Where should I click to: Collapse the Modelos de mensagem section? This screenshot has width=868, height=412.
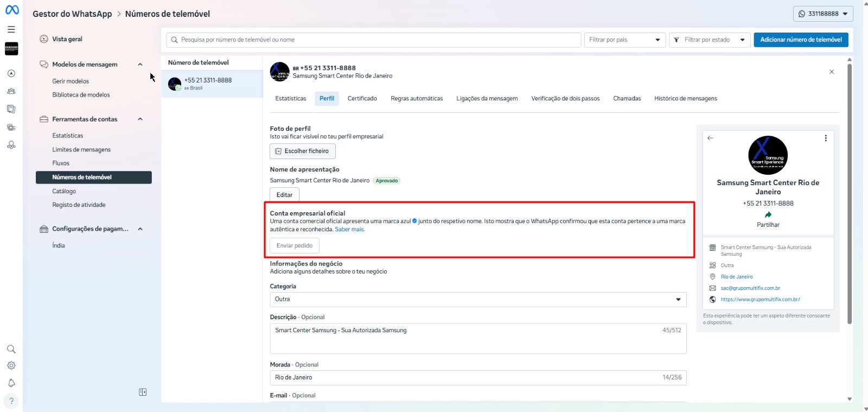coord(140,65)
